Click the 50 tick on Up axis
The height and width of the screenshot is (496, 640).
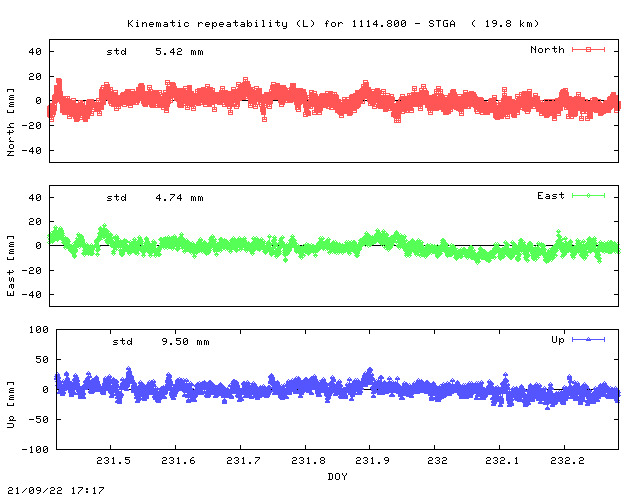(x=42, y=360)
